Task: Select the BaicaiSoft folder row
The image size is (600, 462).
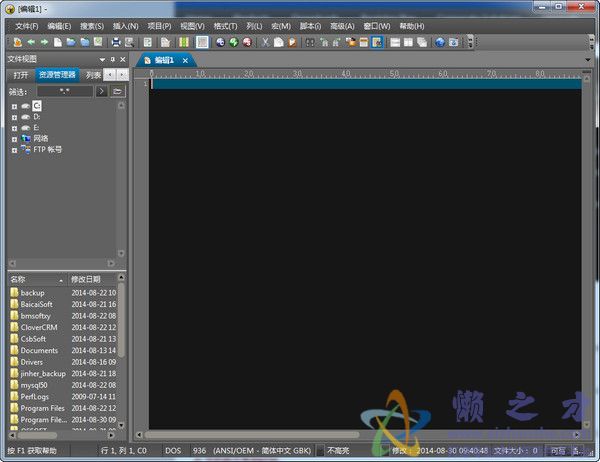Action: (63, 304)
